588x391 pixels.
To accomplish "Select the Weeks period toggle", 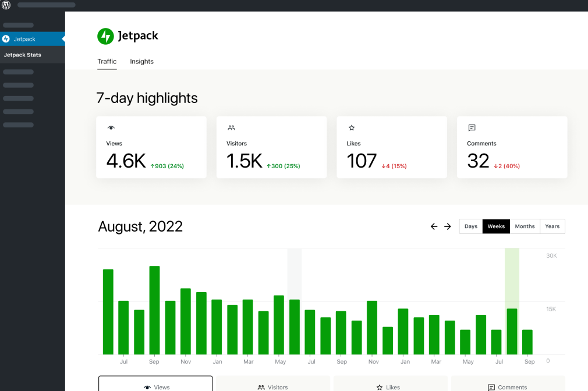I will point(496,226).
